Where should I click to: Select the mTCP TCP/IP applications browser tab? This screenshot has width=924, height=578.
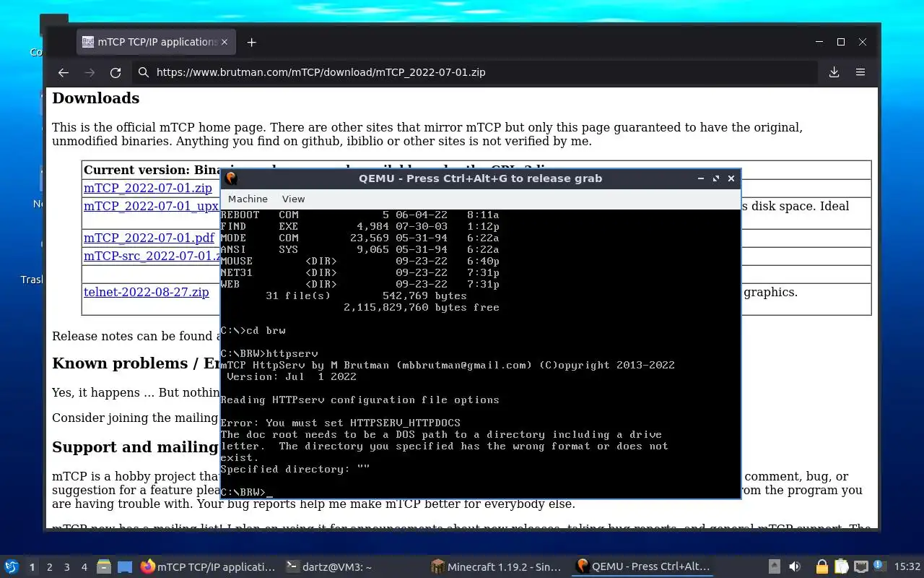click(x=155, y=43)
